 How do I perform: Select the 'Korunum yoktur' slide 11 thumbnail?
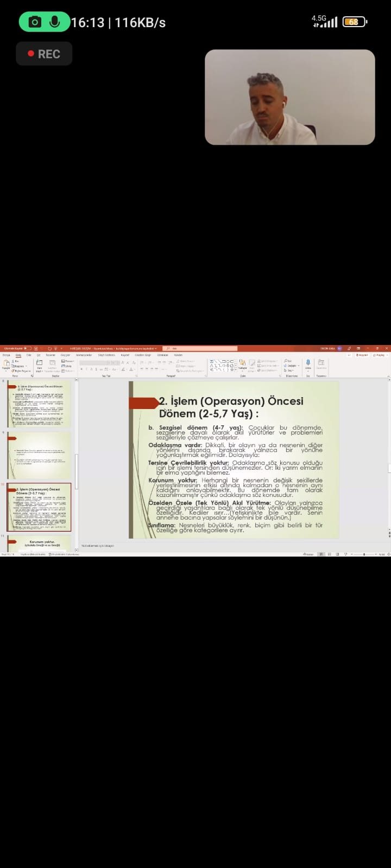click(x=39, y=543)
